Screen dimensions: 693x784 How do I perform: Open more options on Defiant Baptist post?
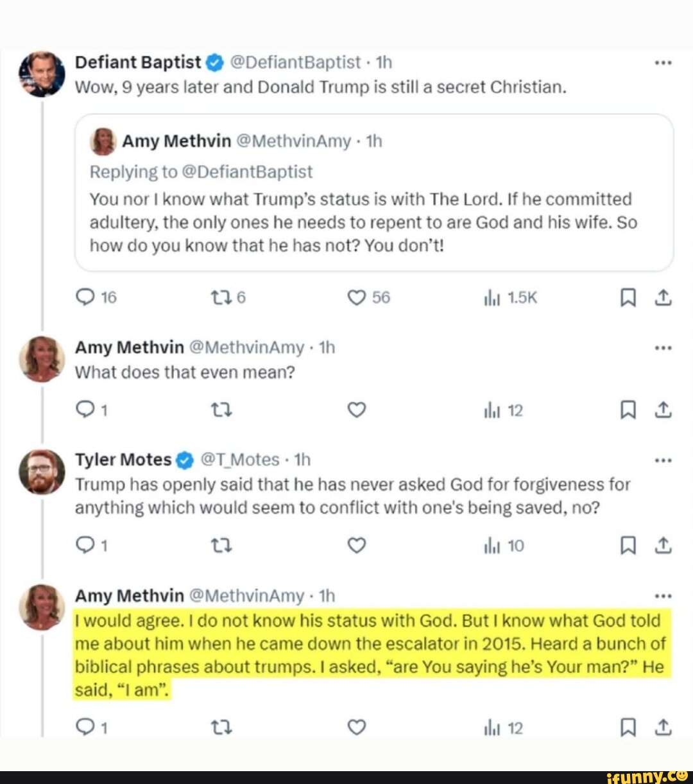point(663,63)
